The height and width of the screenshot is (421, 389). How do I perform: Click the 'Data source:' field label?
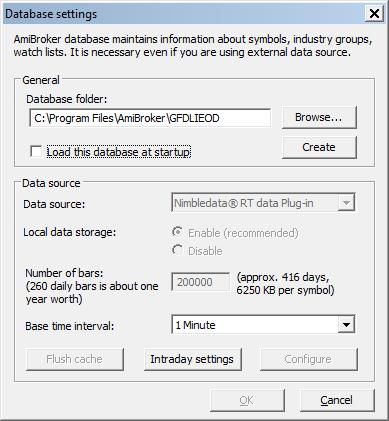pos(54,204)
